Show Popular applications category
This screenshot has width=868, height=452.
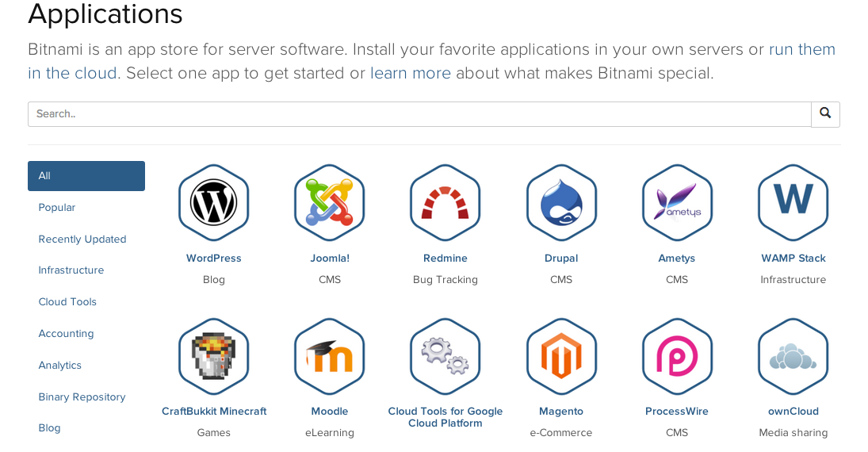56,208
